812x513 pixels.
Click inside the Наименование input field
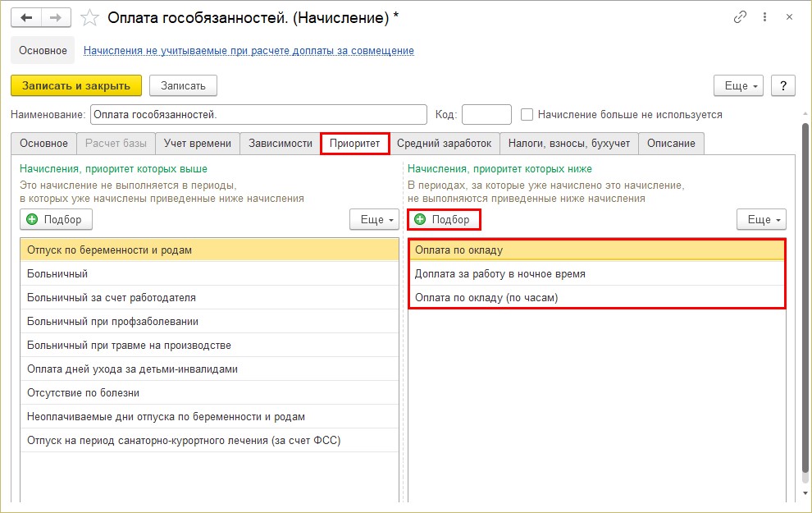click(258, 115)
